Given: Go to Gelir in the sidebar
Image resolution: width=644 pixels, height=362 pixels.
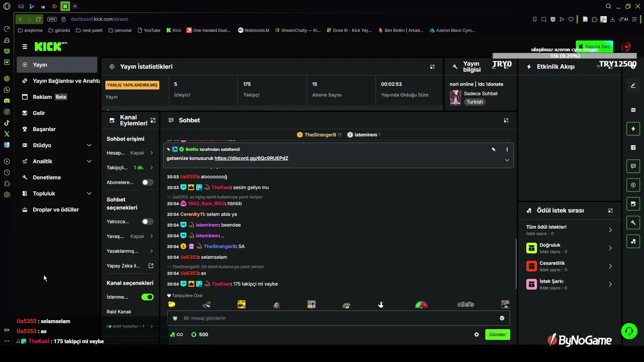Looking at the screenshot, I should tap(57, 113).
